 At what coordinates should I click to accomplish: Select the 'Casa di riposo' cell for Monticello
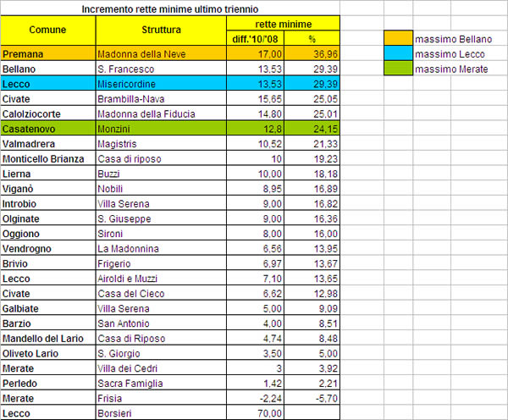click(161, 157)
